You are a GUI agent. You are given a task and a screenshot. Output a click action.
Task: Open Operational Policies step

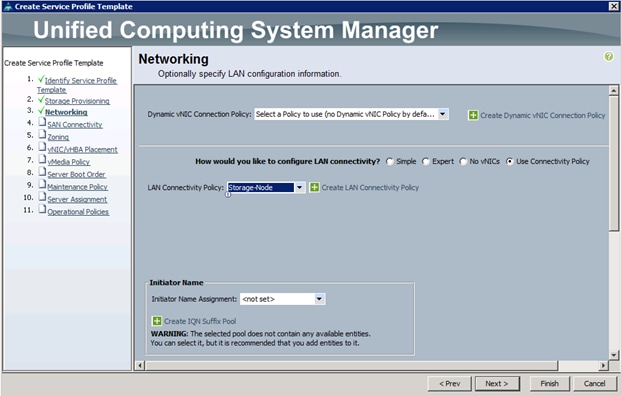(x=78, y=212)
